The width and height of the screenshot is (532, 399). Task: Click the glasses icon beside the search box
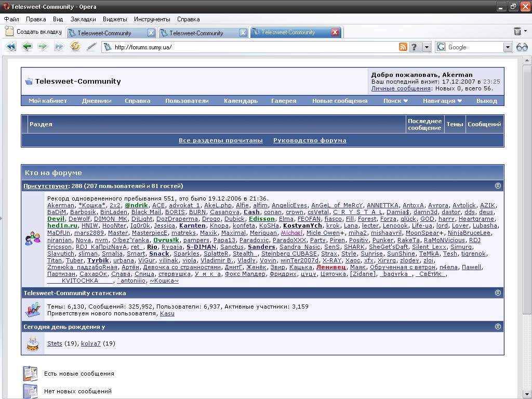pos(522,47)
